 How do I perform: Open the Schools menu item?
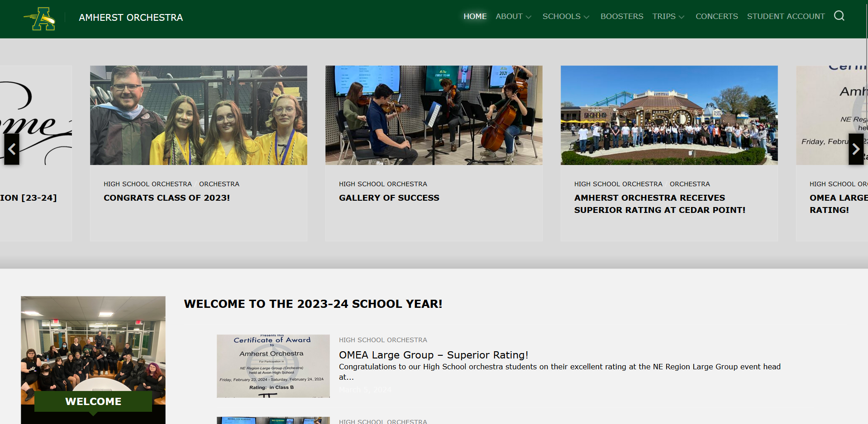click(561, 16)
